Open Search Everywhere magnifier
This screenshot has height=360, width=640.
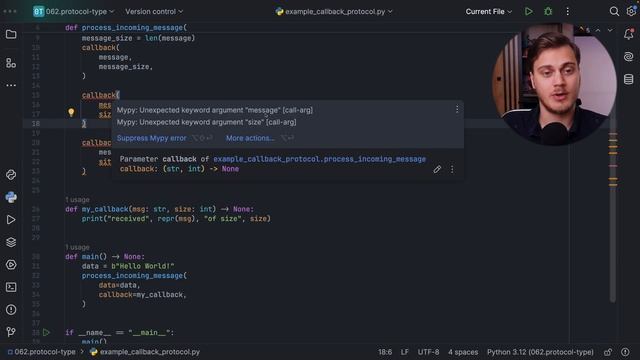(614, 11)
